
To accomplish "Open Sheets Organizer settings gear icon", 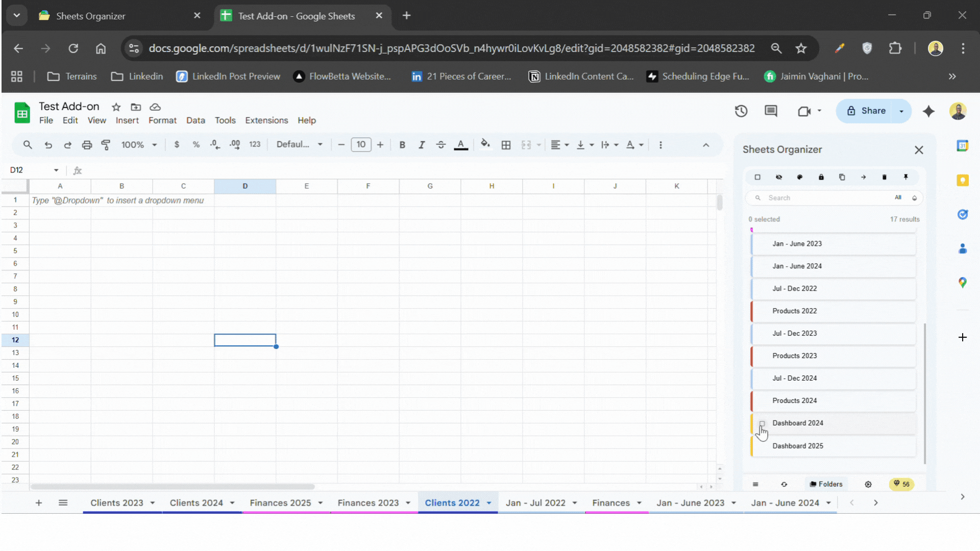I will (x=868, y=484).
